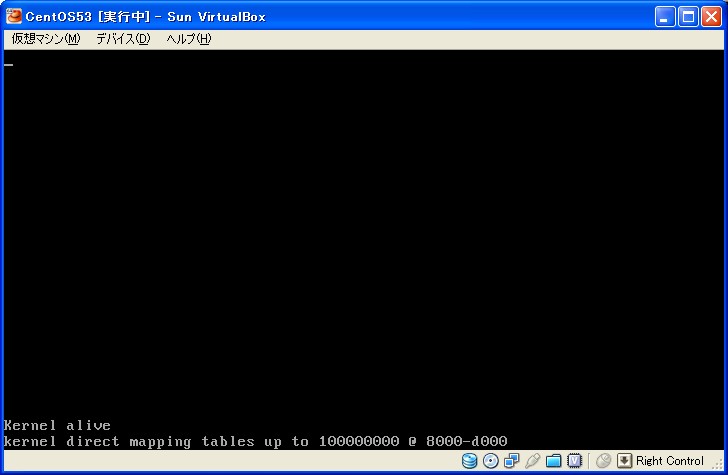Click the hard disk activity icon

point(469,461)
